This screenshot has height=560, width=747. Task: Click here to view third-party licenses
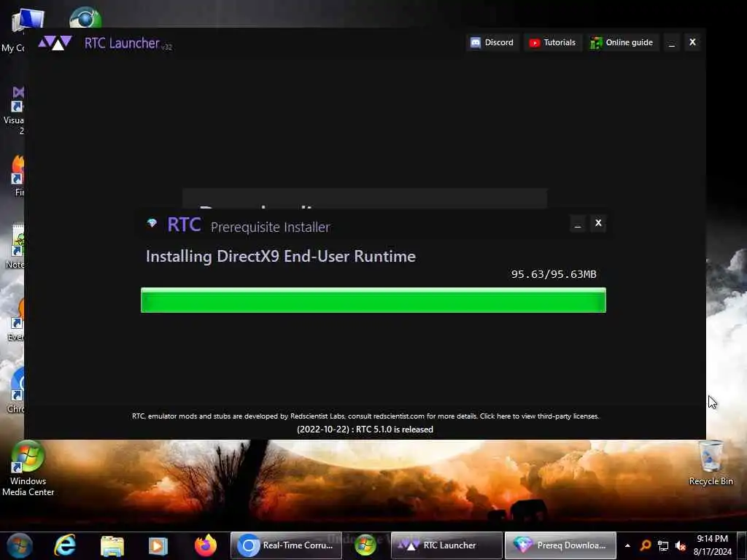click(x=539, y=416)
